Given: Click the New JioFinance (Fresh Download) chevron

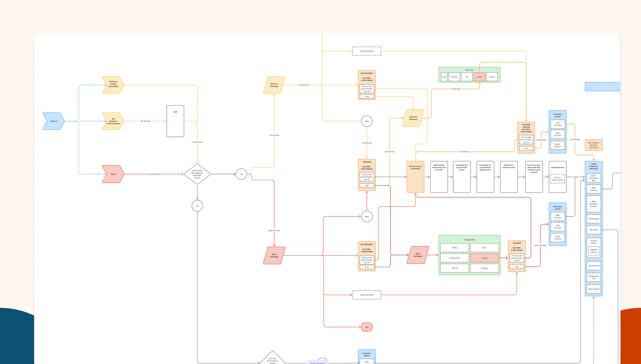Looking at the screenshot, I should pos(113,121).
